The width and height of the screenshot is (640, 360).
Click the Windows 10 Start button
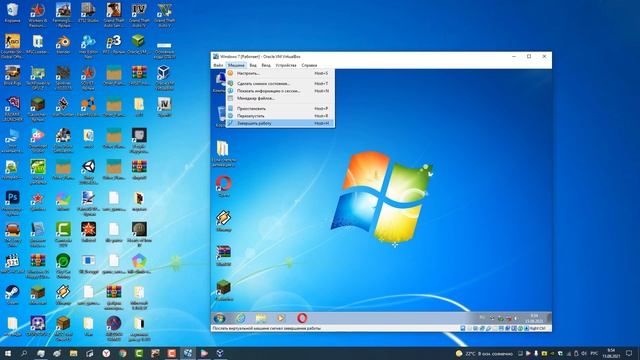tap(7, 353)
